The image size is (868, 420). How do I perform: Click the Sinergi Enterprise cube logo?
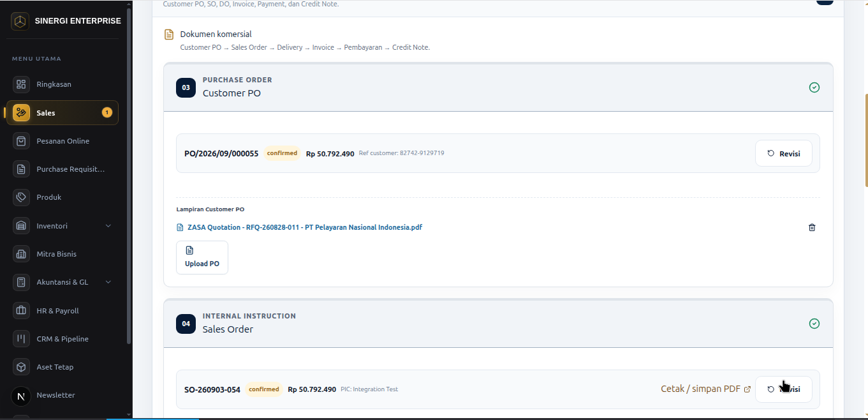tap(21, 21)
